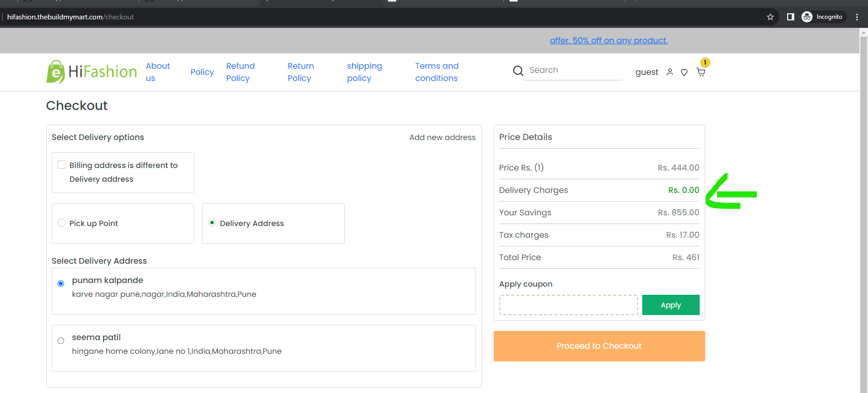The width and height of the screenshot is (868, 393).
Task: Check Billing address is different checkbox
Action: [62, 164]
